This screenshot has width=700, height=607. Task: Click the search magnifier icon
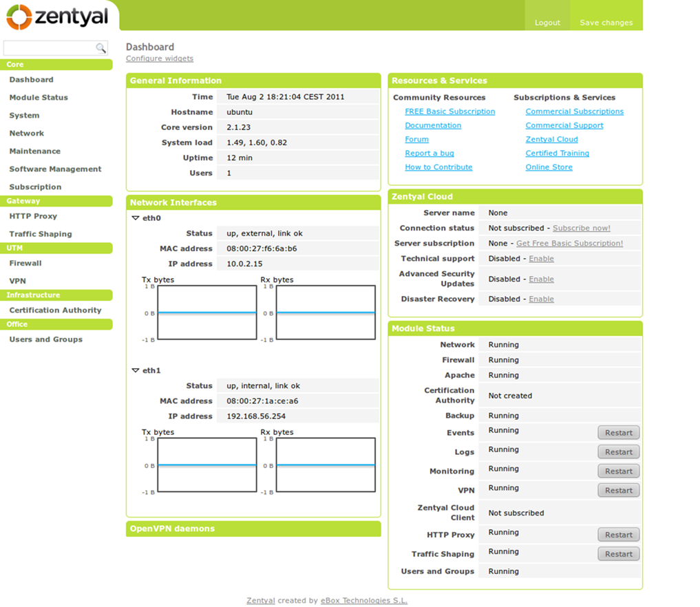(101, 48)
